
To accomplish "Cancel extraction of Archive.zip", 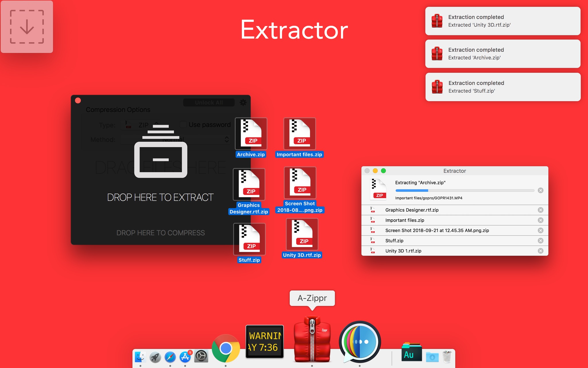I will coord(541,190).
